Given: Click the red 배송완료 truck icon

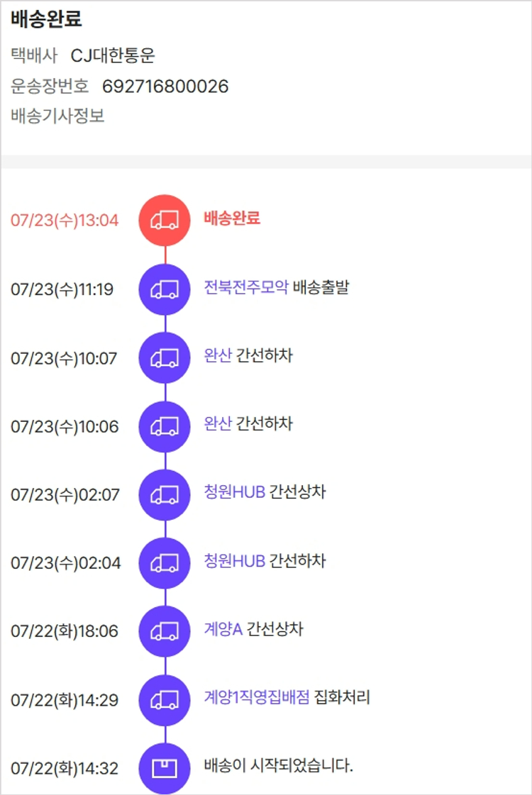Looking at the screenshot, I should coord(165,221).
